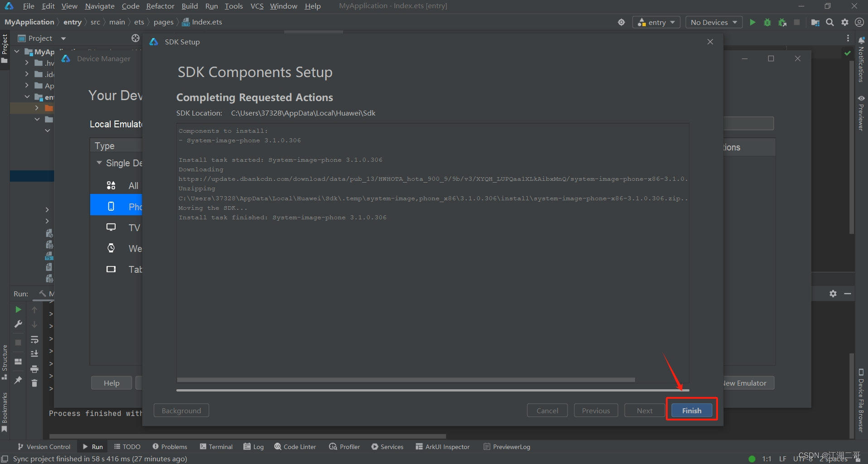Viewport: 868px width, 464px height.
Task: Click the Rerun green arrow in Run panel
Action: click(18, 309)
